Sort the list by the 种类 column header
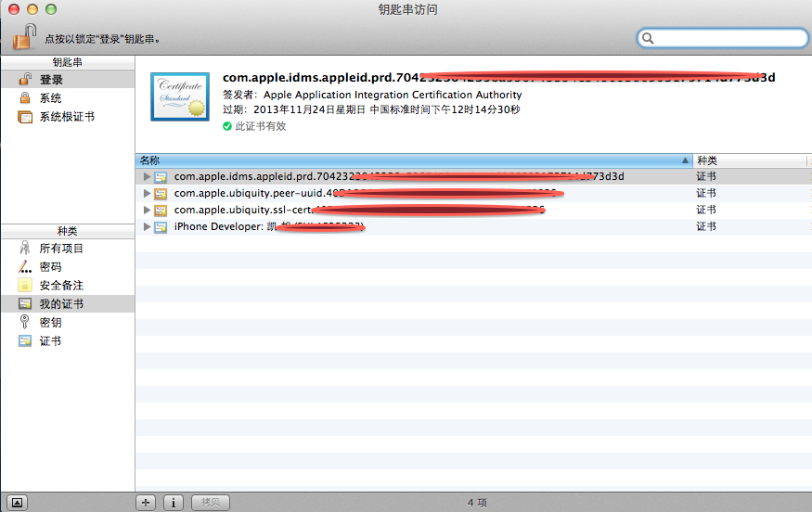The height and width of the screenshot is (512, 812). point(749,160)
